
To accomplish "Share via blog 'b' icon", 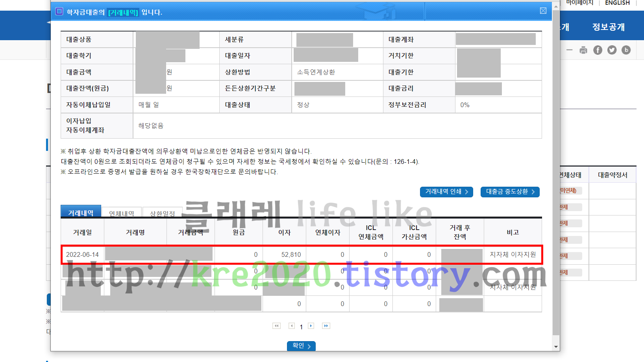I will click(626, 50).
